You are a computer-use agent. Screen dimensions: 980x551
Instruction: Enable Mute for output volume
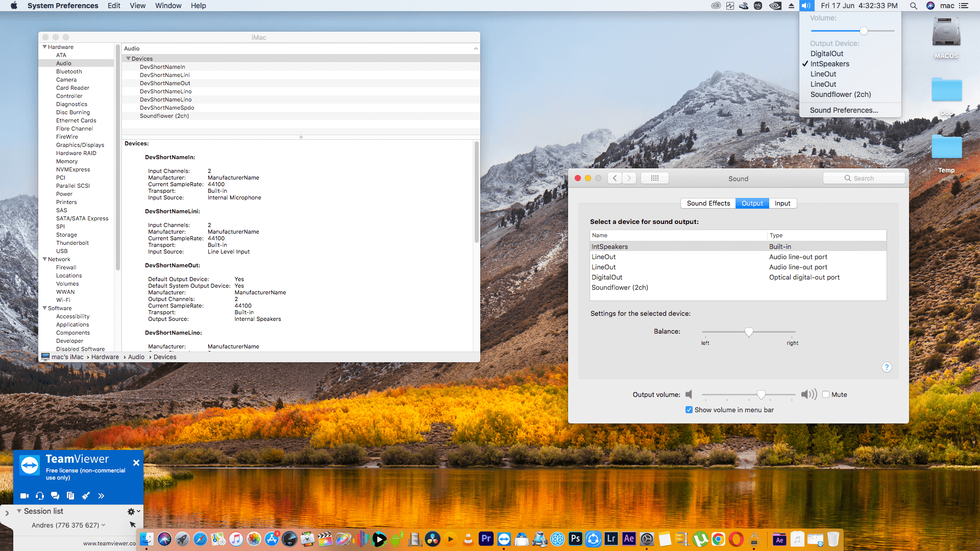826,394
